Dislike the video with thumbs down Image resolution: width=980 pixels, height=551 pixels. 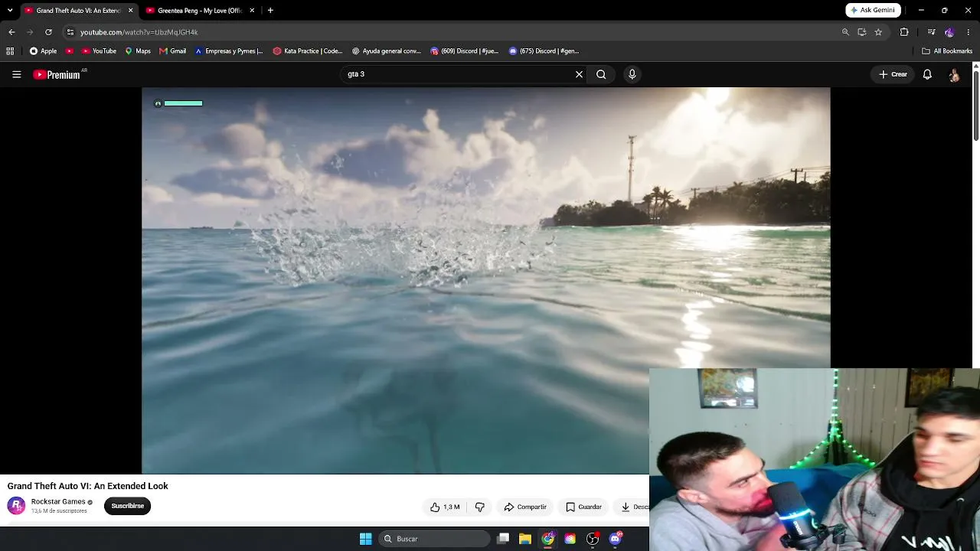(480, 507)
